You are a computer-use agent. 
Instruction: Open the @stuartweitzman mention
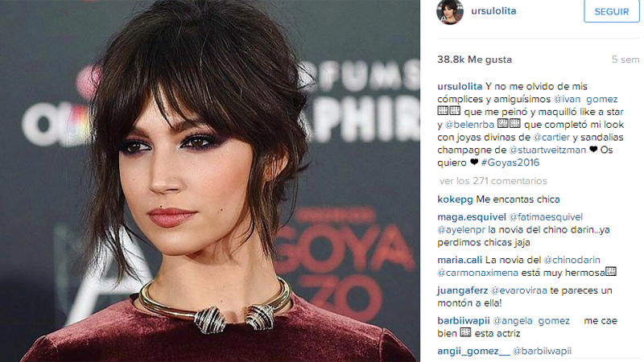point(547,150)
